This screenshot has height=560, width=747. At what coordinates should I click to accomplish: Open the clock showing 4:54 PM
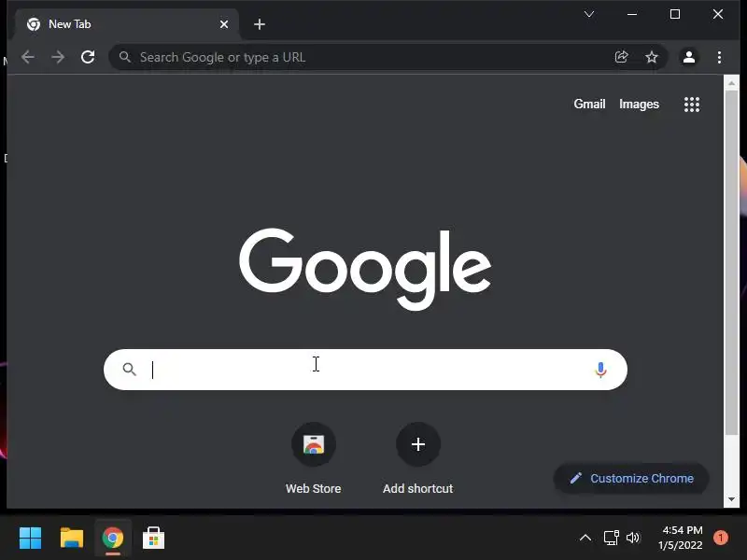[x=681, y=538]
